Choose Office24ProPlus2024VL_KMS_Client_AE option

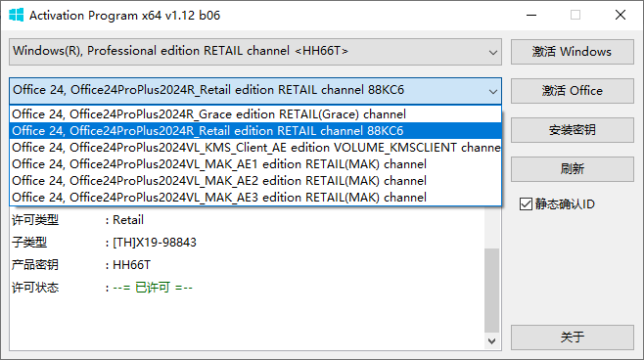255,148
